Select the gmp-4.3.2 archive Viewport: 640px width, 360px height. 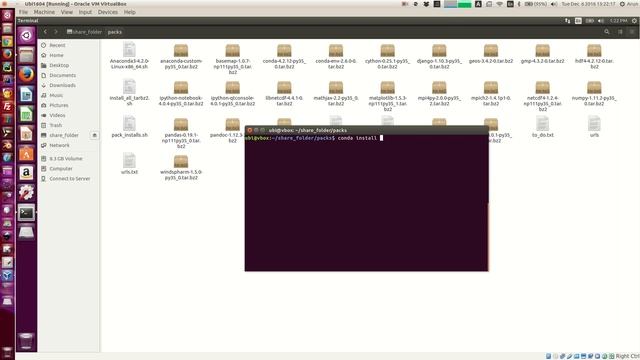coord(542,54)
